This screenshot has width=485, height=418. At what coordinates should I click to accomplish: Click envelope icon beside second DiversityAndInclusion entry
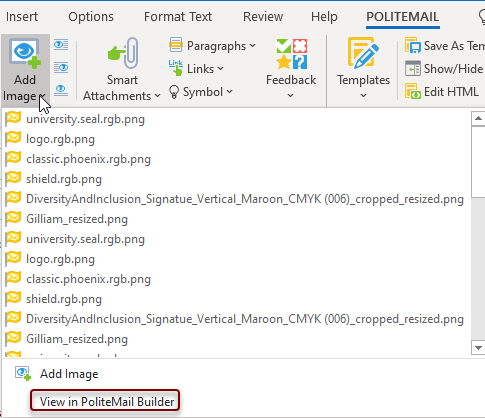(x=13, y=318)
